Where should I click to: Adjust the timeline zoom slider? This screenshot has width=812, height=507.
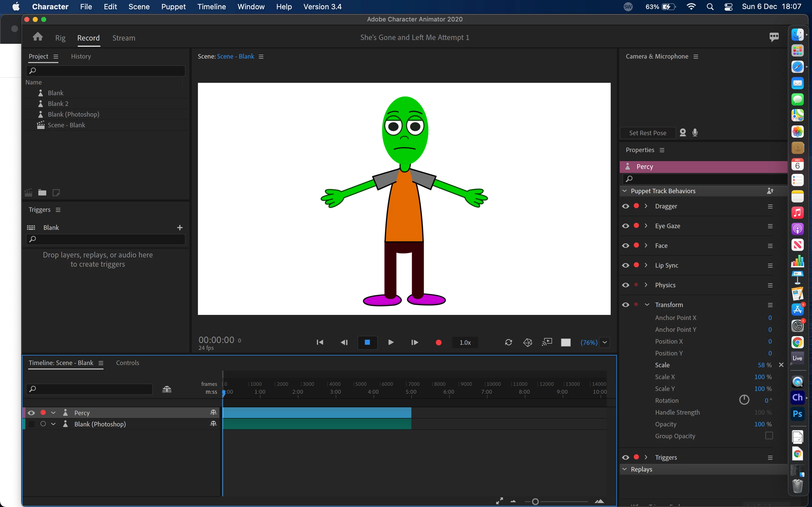535,502
